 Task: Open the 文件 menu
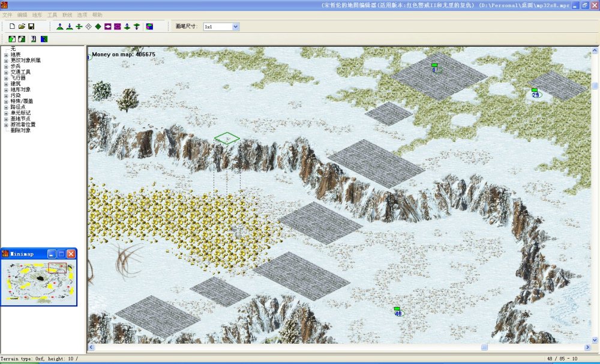[x=7, y=15]
